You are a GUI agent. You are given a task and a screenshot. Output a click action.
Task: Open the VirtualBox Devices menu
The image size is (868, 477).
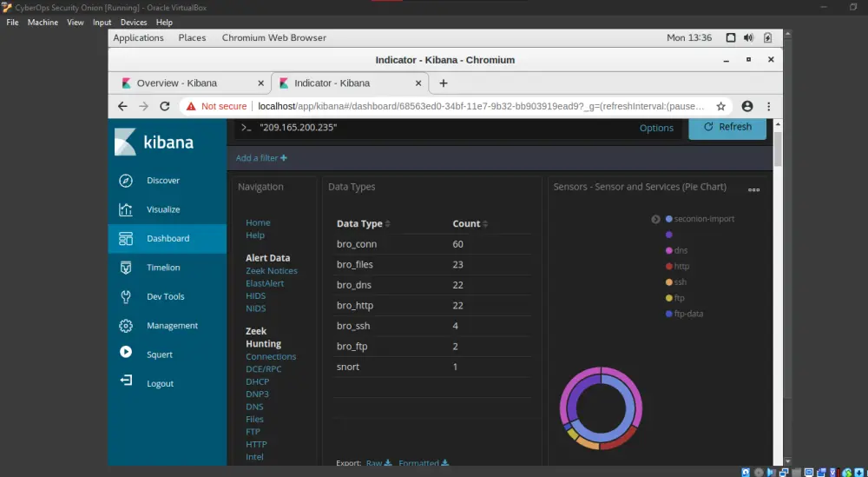pos(134,23)
